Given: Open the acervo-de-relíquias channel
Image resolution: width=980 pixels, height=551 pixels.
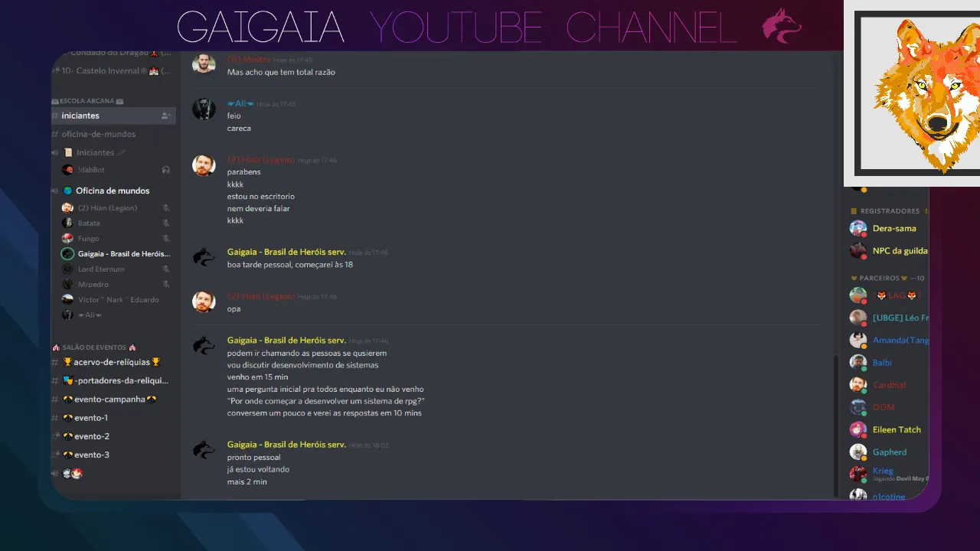Looking at the screenshot, I should [x=113, y=362].
